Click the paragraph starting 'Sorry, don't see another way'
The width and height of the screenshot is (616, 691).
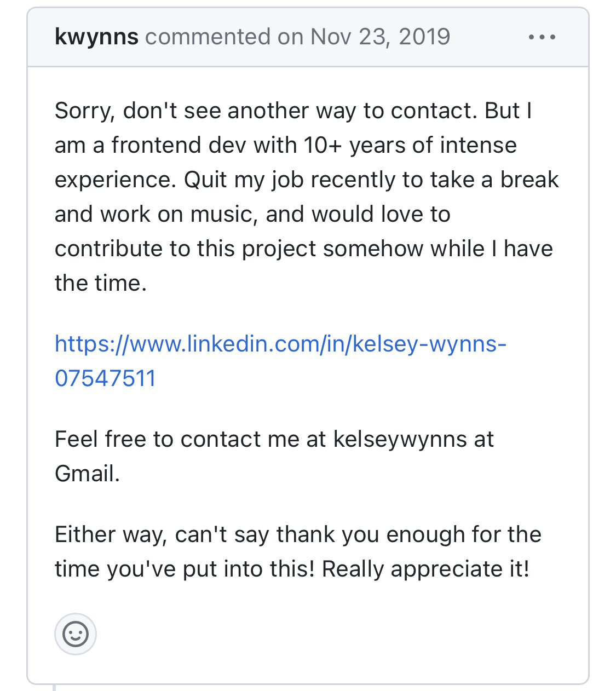(307, 197)
